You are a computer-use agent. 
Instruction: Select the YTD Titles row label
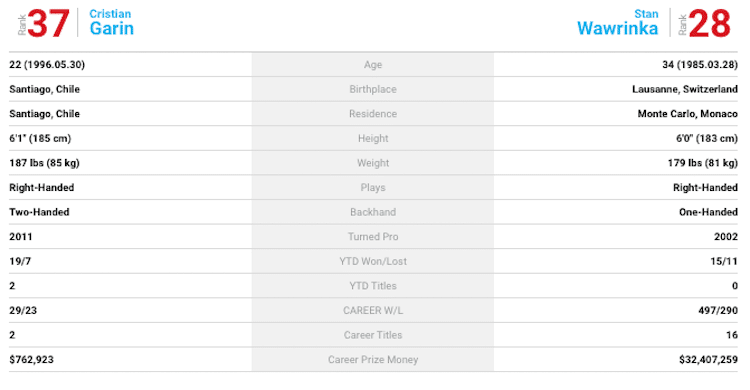(x=373, y=286)
